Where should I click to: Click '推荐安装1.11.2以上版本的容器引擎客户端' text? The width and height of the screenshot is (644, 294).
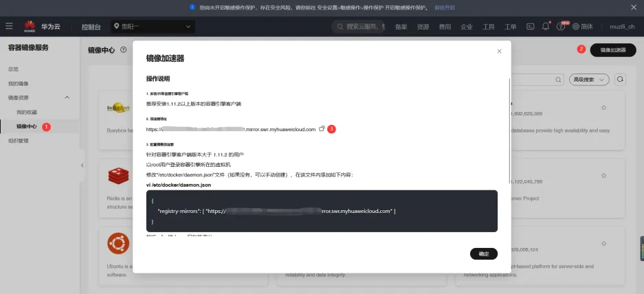point(193,104)
